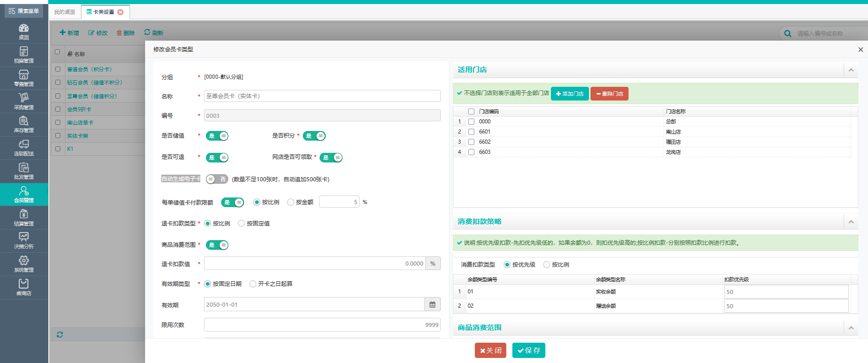Toggle the 网店是否可领取 switch
868x363 pixels.
coord(331,157)
